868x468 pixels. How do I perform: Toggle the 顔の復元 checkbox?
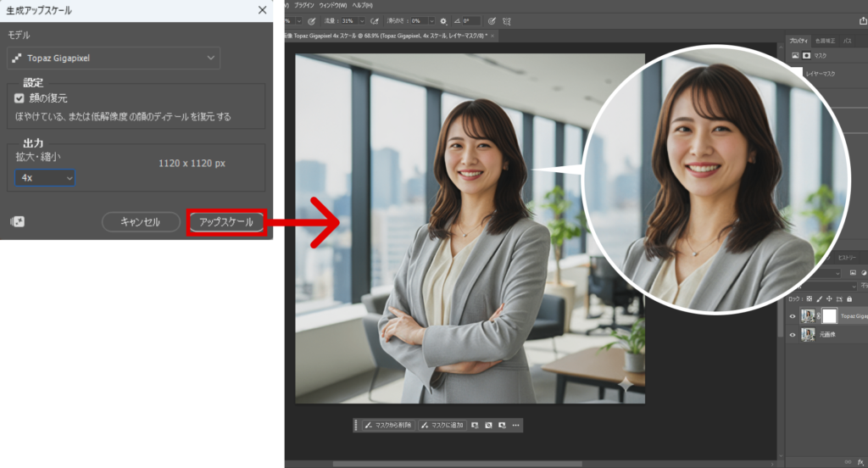pos(20,98)
